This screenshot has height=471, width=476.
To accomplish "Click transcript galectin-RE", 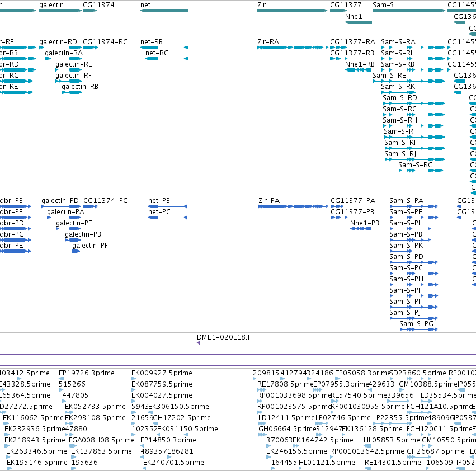I will click(69, 70).
